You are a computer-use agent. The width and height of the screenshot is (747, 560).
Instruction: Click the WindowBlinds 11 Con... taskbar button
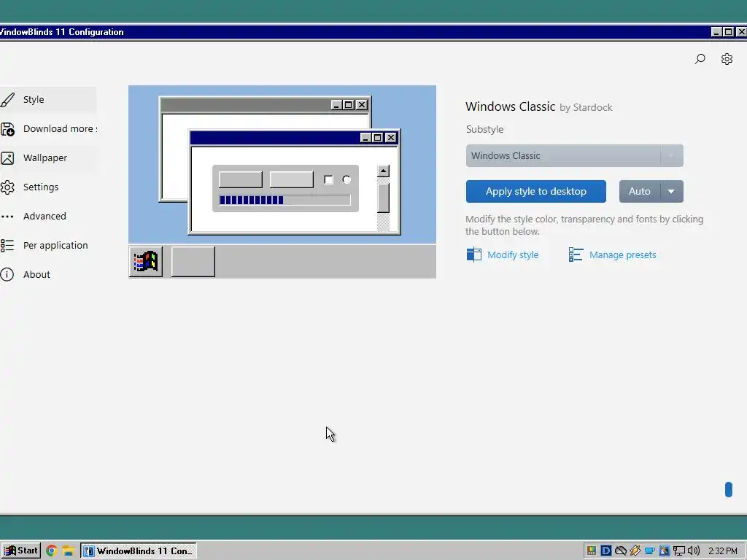(139, 551)
